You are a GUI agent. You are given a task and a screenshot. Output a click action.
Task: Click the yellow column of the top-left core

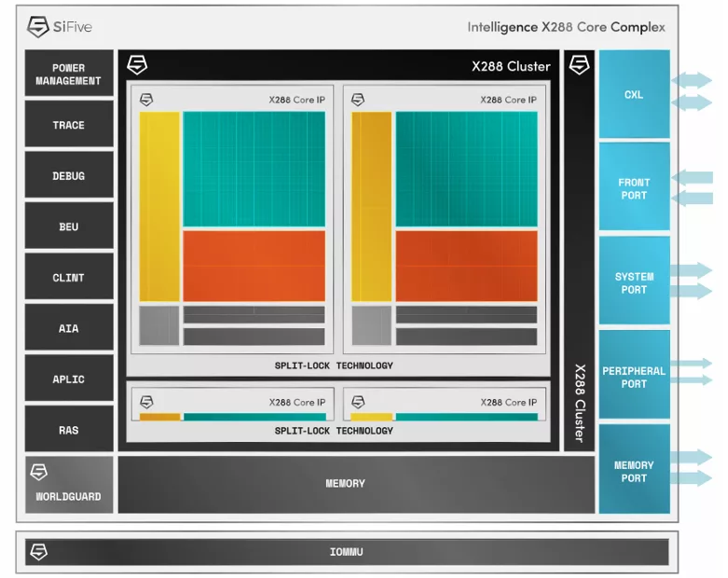pos(159,207)
